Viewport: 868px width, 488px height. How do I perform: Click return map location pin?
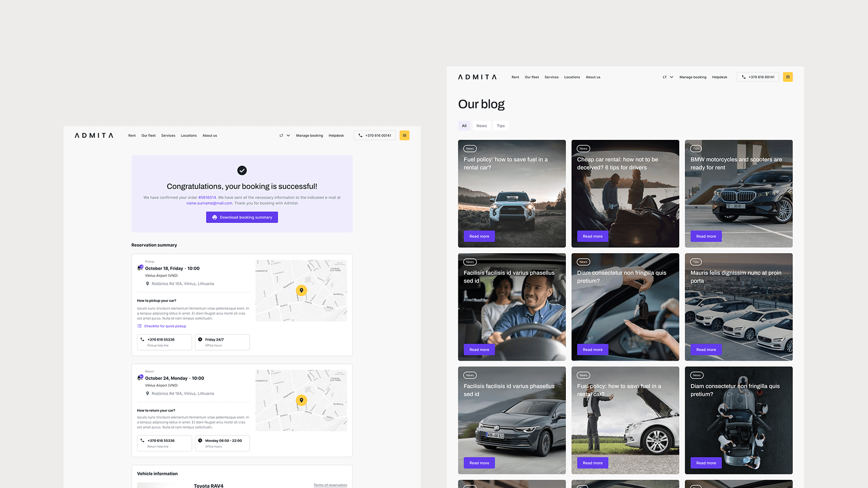tap(302, 401)
